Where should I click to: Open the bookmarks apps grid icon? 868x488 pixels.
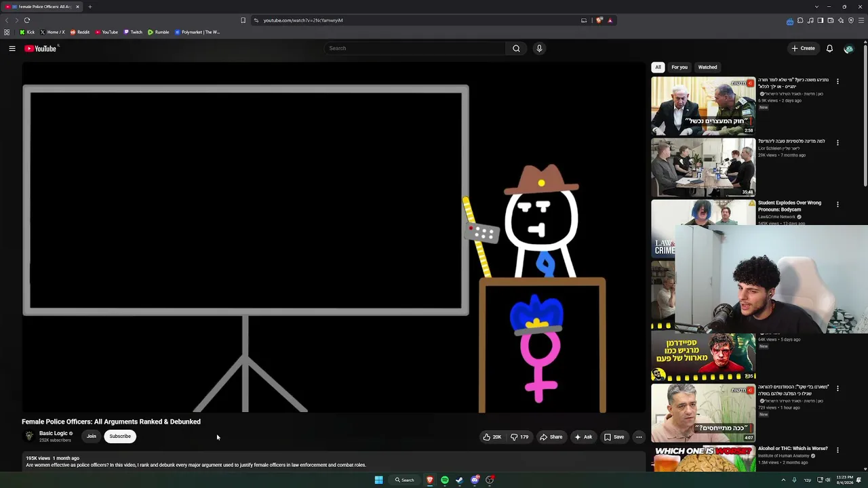(7, 32)
